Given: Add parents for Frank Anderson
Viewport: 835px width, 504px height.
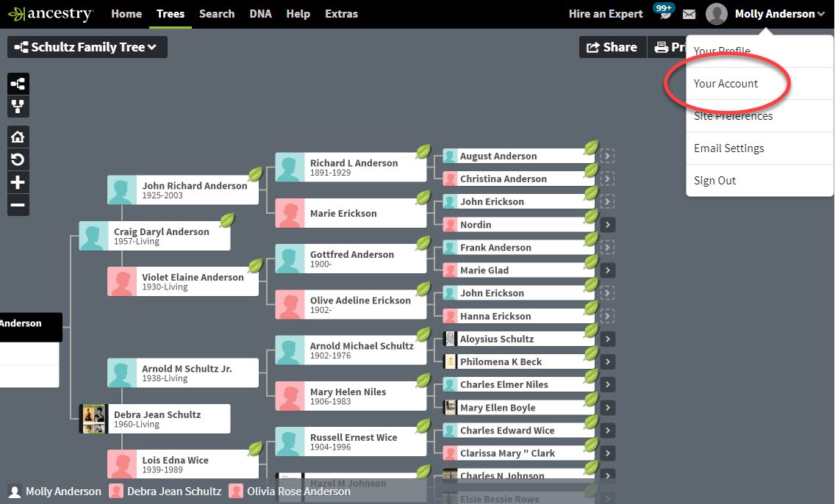Looking at the screenshot, I should click(607, 248).
